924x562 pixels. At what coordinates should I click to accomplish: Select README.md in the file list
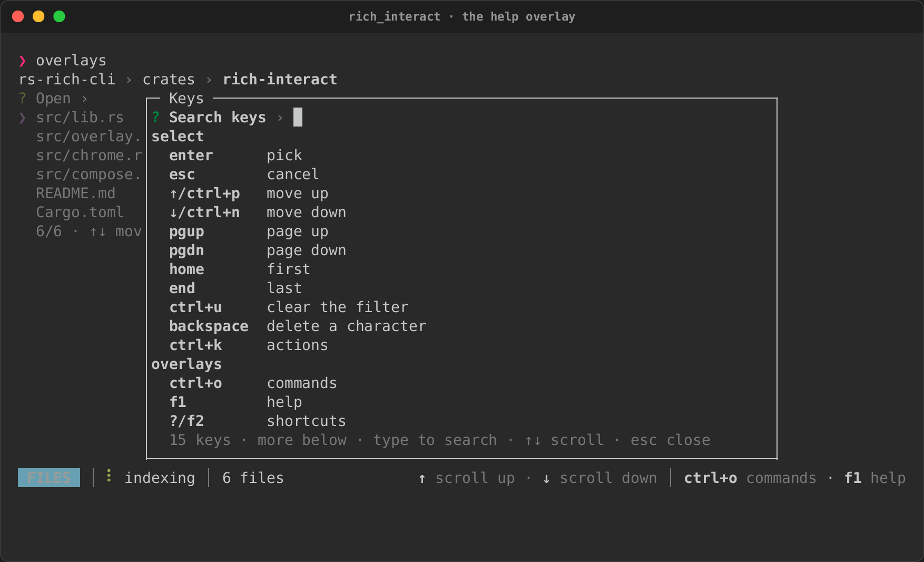75,193
